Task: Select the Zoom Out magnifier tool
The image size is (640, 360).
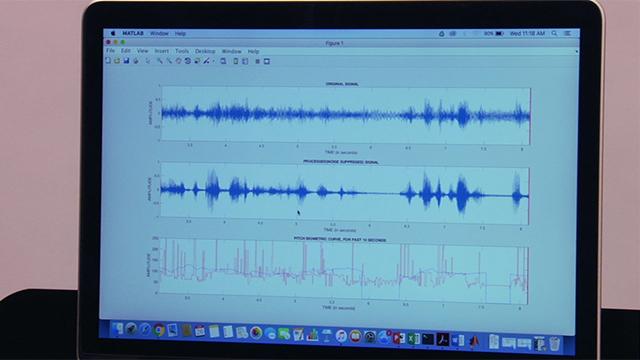Action: tap(169, 61)
